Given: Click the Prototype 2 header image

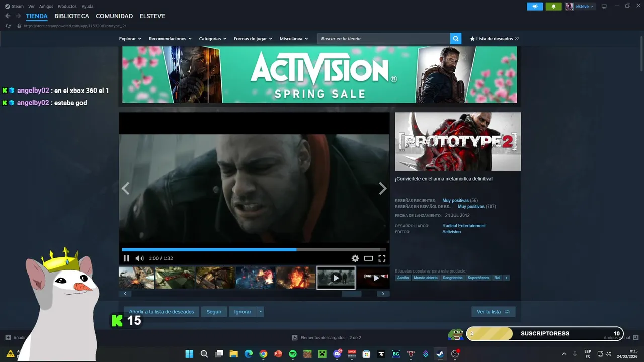Looking at the screenshot, I should (458, 142).
